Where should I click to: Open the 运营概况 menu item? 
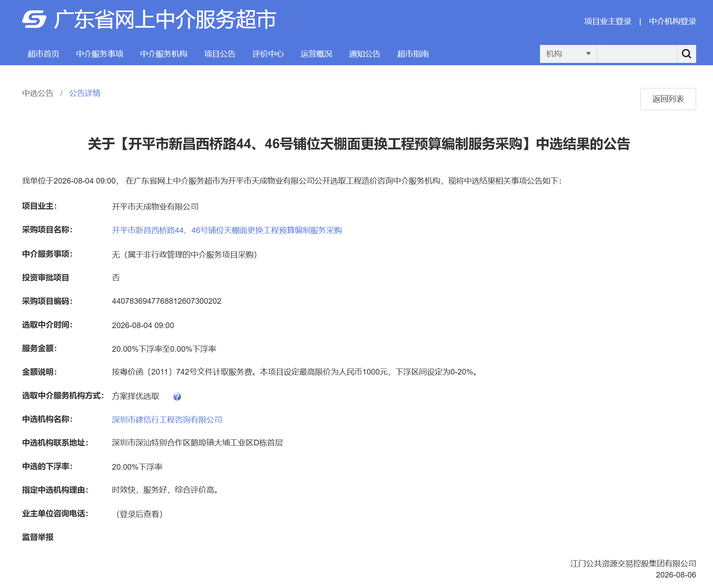pyautogui.click(x=316, y=54)
